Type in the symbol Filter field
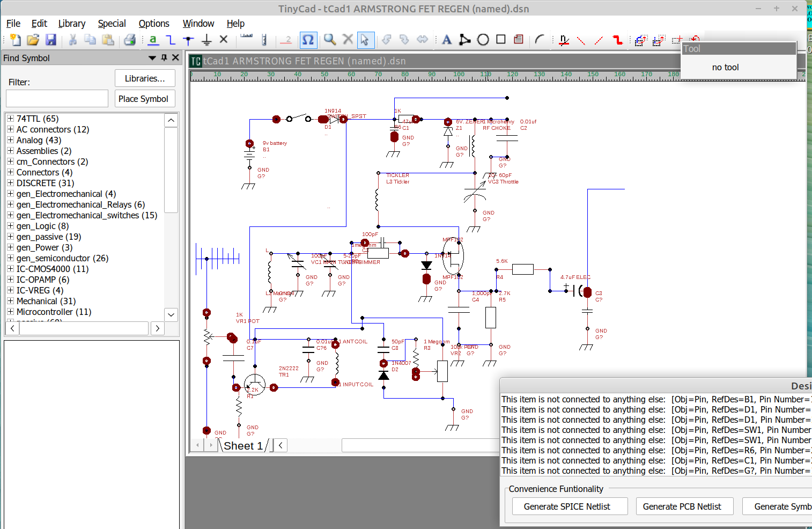The height and width of the screenshot is (529, 812). 57,98
